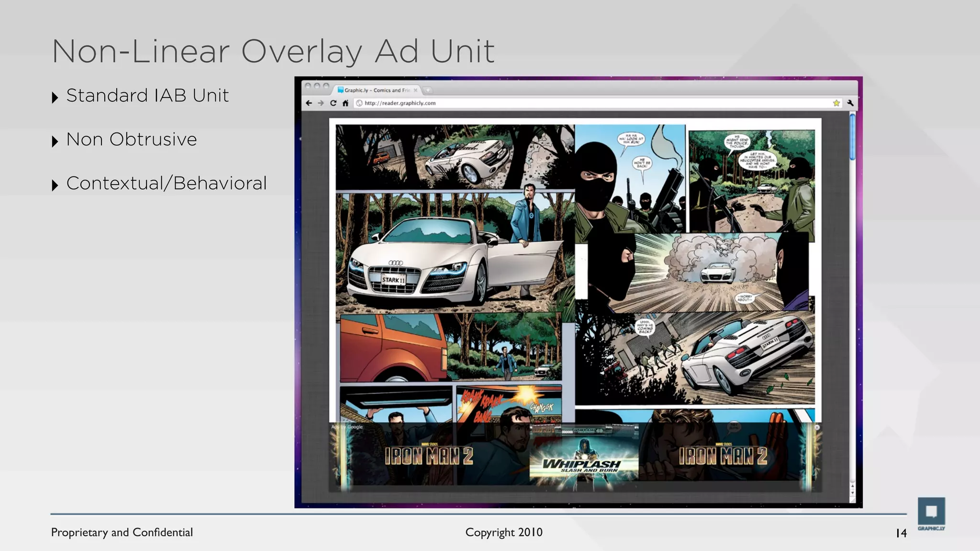Click the Stark 11 Audi comic panel

click(x=455, y=253)
